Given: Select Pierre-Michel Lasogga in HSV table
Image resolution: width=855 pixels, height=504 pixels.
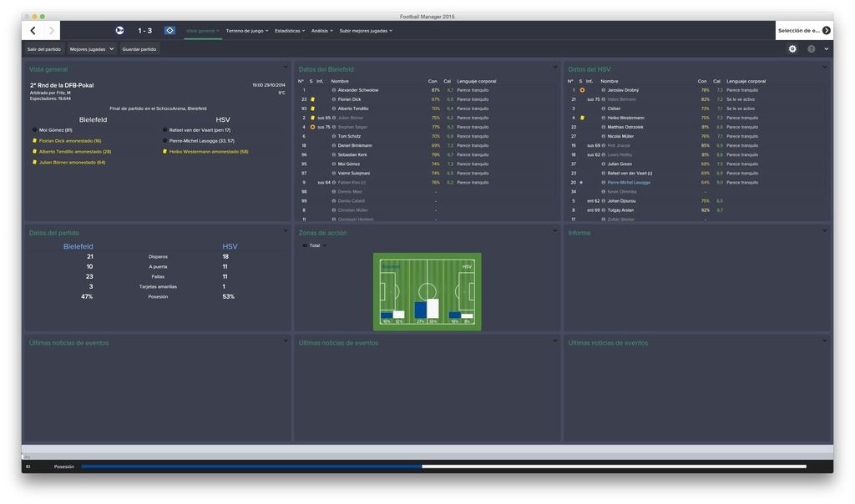Looking at the screenshot, I should [629, 183].
